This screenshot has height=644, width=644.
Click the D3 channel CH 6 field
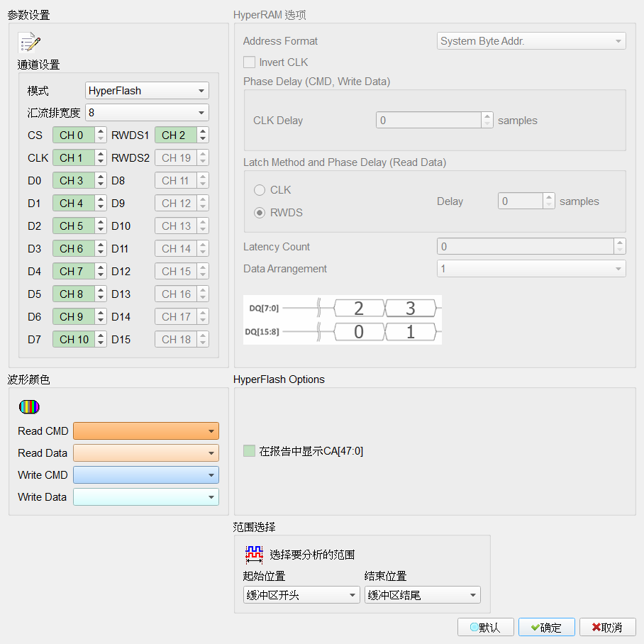tap(74, 248)
